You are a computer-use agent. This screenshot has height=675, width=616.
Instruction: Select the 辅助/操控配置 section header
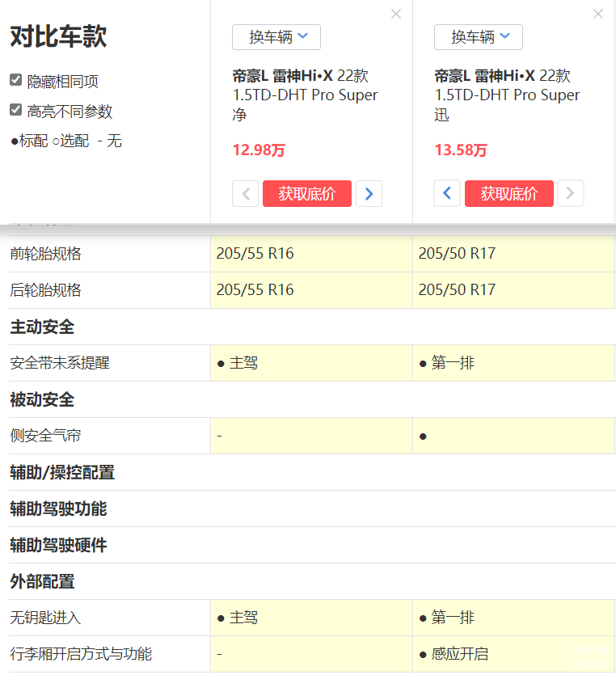tap(62, 472)
